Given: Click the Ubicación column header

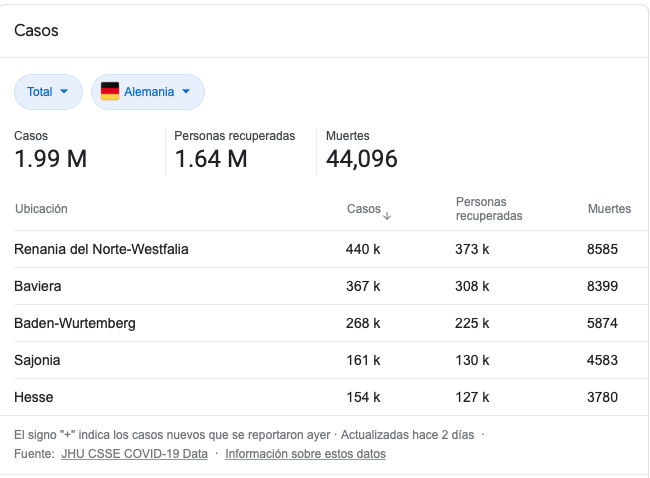Looking at the screenshot, I should pos(41,209).
